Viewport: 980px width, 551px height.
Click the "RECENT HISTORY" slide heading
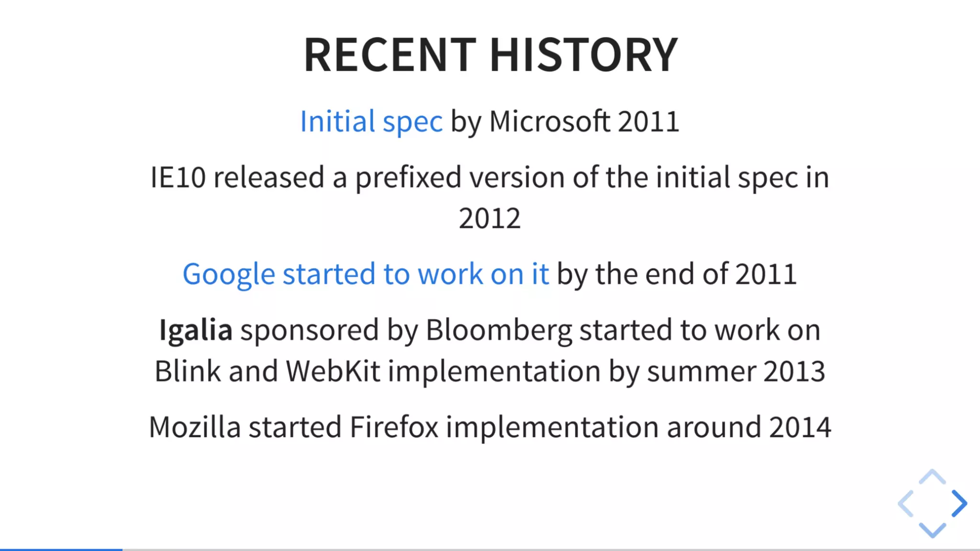point(490,55)
